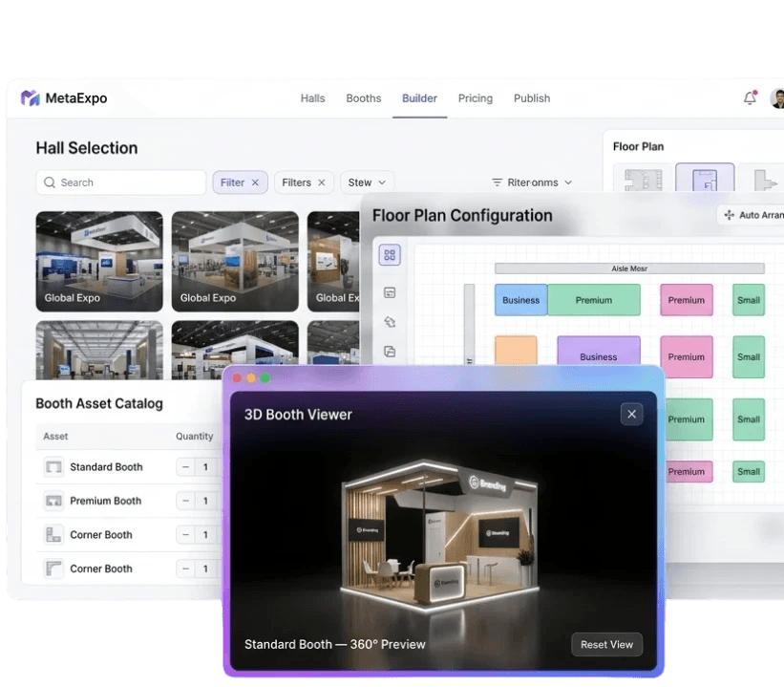
Task: Click the Premium Booth quantity value 1
Action: pos(205,501)
